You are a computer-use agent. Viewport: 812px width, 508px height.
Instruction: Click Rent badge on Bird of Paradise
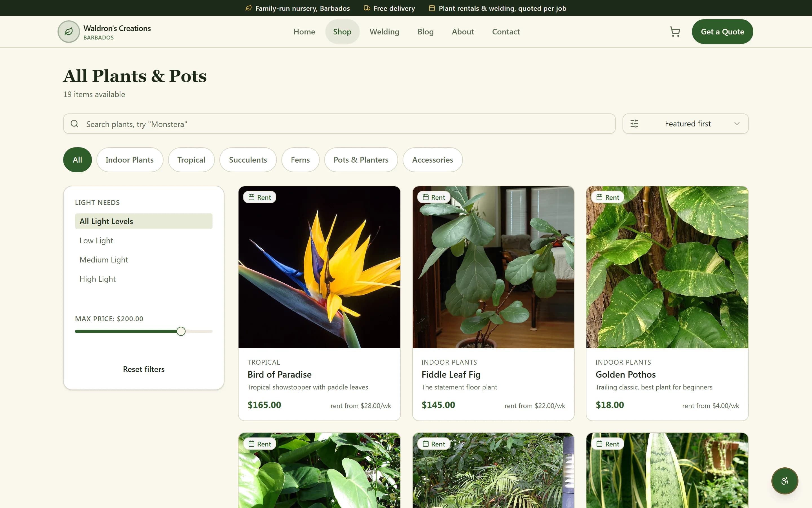tap(260, 197)
